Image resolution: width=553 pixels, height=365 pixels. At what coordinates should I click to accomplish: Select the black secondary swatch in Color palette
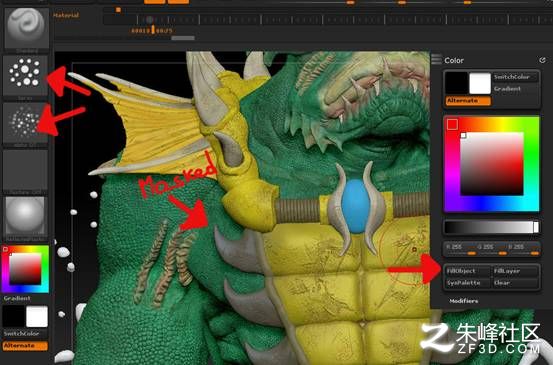pyautogui.click(x=456, y=83)
